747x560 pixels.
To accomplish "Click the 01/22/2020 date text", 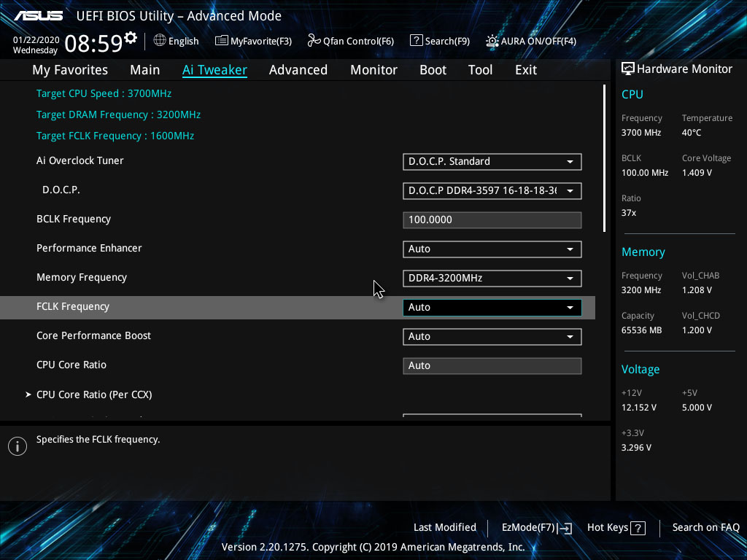I will [x=36, y=40].
